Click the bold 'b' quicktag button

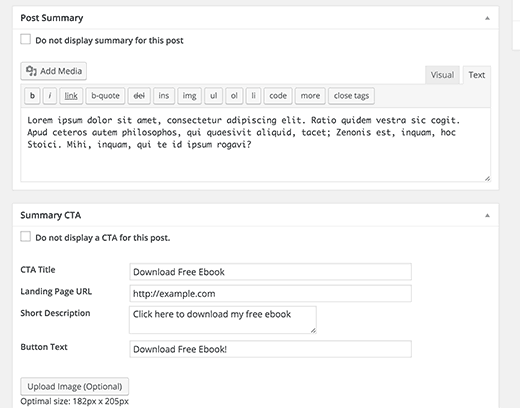32,96
